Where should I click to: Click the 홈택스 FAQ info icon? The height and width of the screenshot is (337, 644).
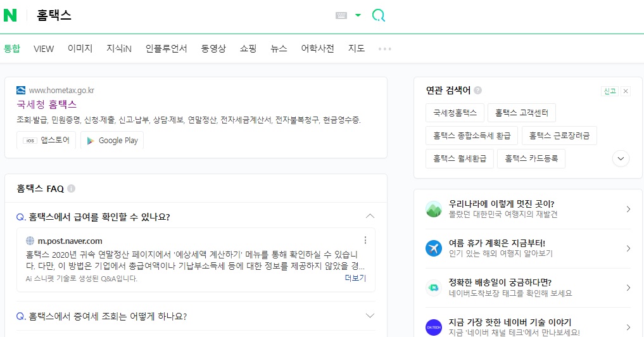(x=71, y=189)
